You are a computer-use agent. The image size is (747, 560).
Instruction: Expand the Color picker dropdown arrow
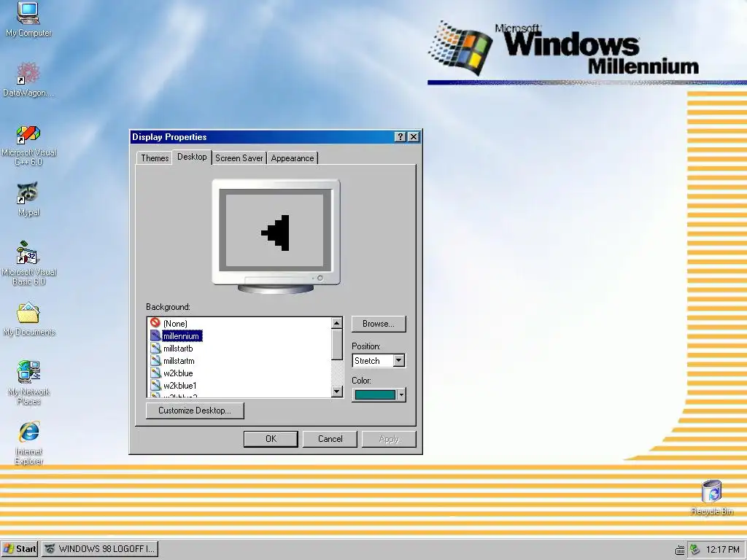pos(402,394)
